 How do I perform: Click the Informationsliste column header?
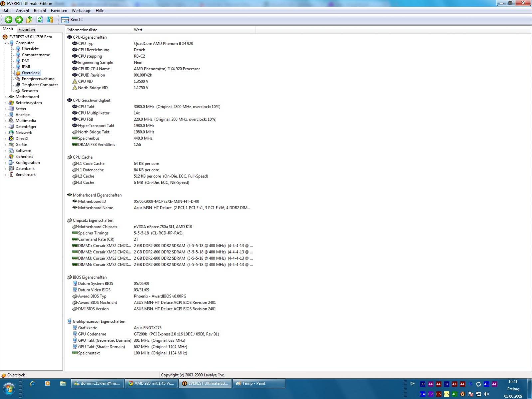coord(98,30)
